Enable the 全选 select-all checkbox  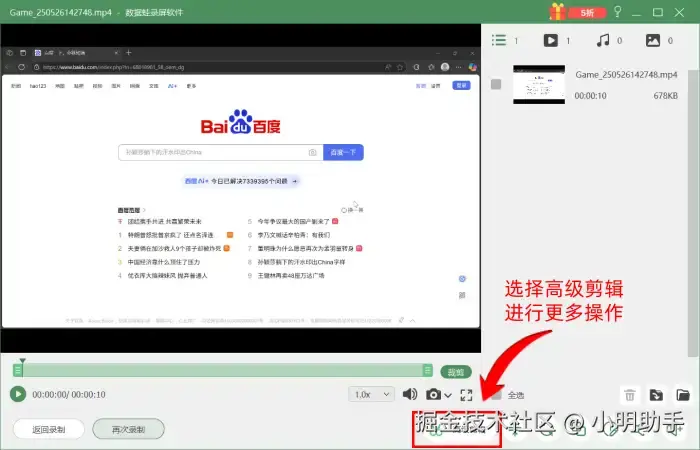(496, 395)
